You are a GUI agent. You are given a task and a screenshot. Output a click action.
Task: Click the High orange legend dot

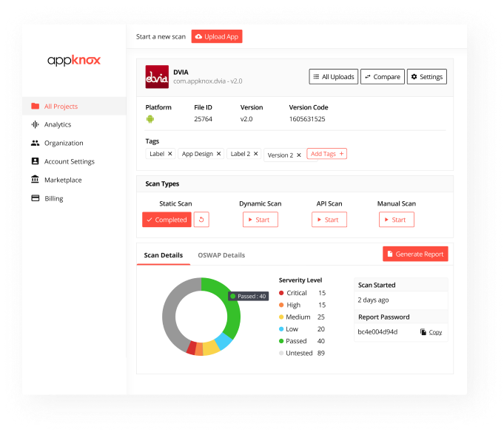click(x=281, y=305)
